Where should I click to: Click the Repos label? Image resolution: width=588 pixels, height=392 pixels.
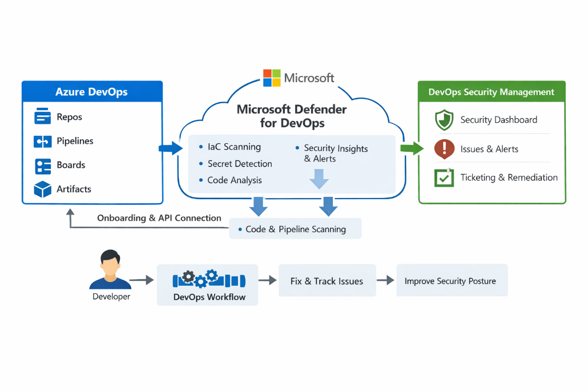(70, 117)
